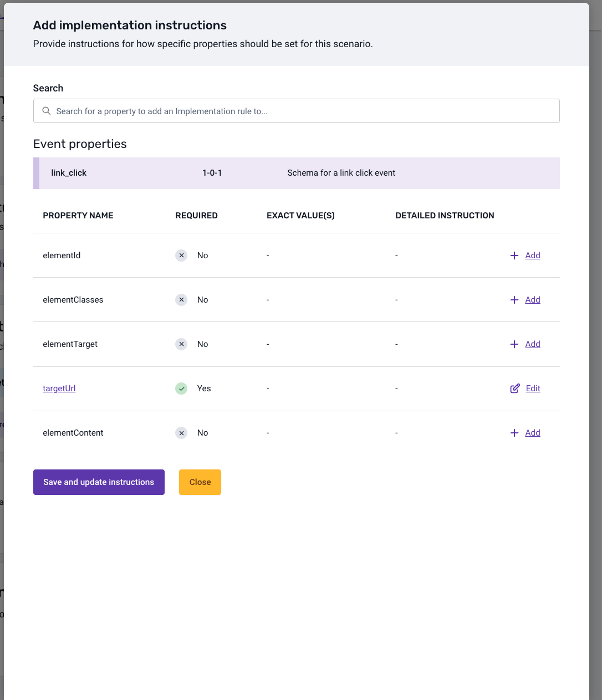Viewport: 602px width, 700px height.
Task: Click the gray cross badge for elementId
Action: (x=181, y=255)
